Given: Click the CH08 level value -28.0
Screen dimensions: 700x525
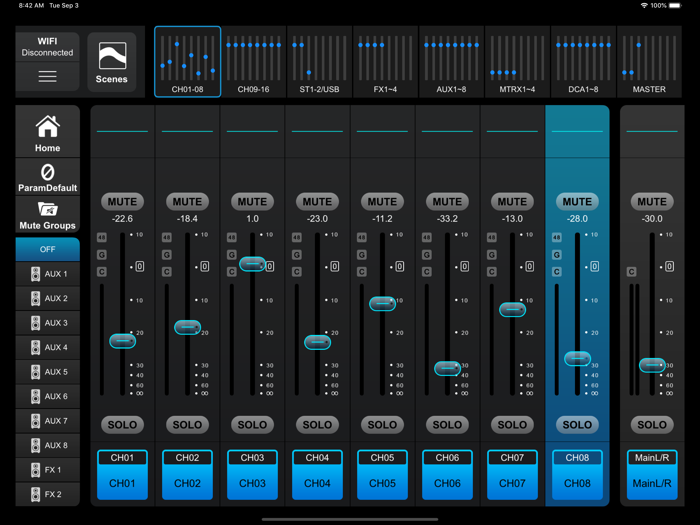Looking at the screenshot, I should click(577, 219).
